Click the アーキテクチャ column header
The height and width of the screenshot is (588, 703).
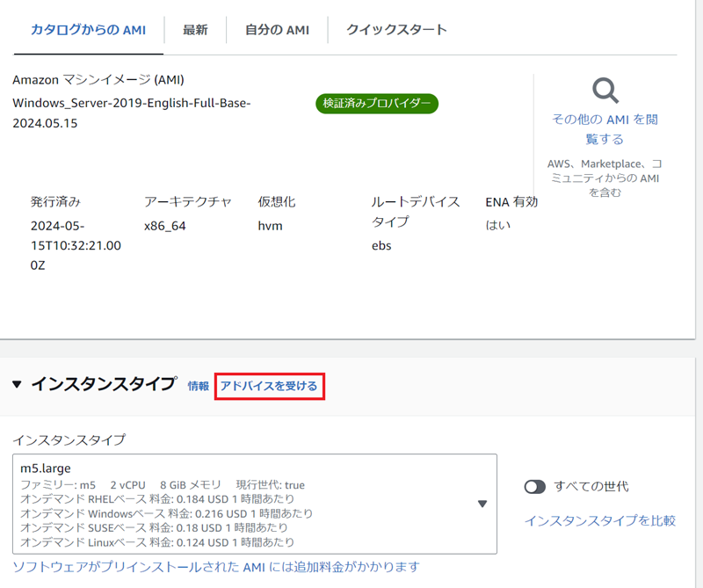(x=188, y=202)
